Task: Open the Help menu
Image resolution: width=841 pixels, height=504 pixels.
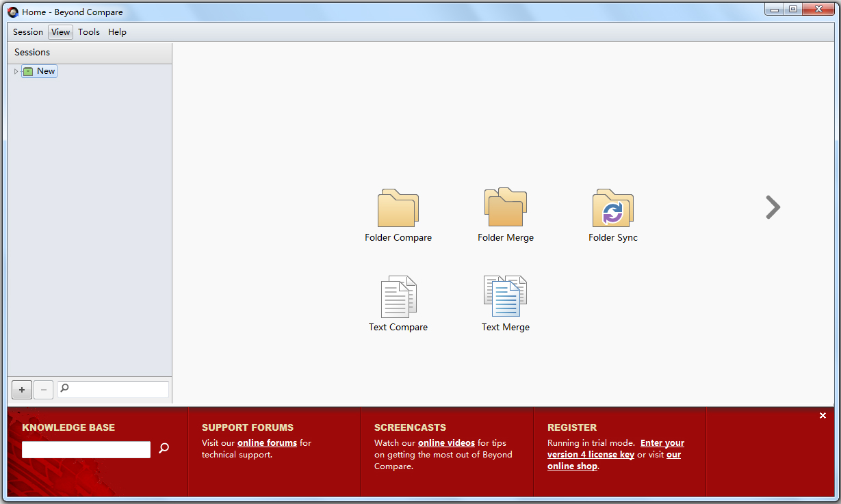Action: click(117, 32)
